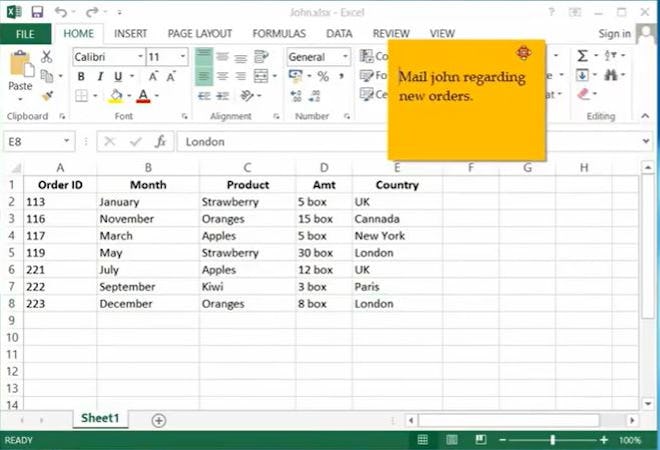This screenshot has height=450, width=660.
Task: Redo the last action
Action: tap(92, 12)
